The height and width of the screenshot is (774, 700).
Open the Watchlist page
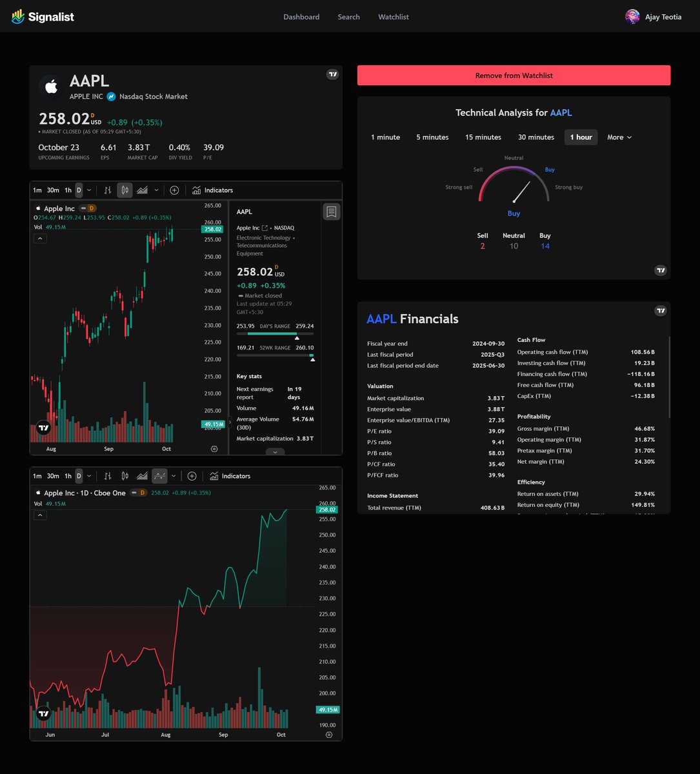click(x=394, y=17)
